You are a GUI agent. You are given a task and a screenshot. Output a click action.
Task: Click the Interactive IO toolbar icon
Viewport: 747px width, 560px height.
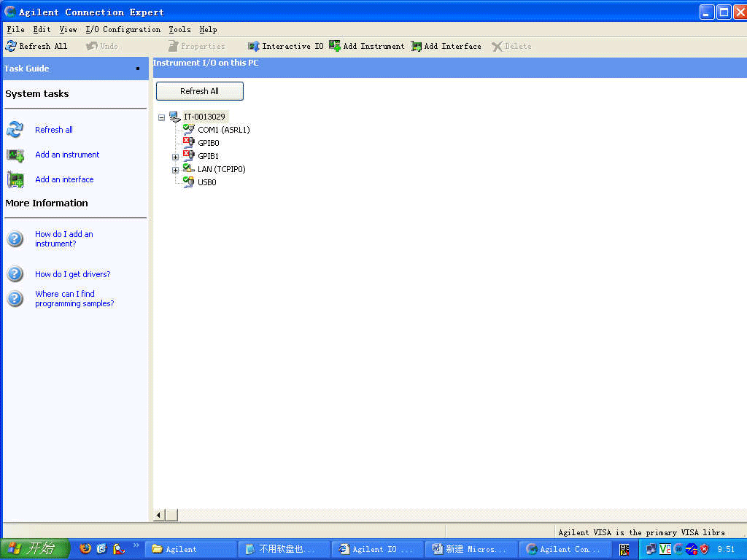253,46
